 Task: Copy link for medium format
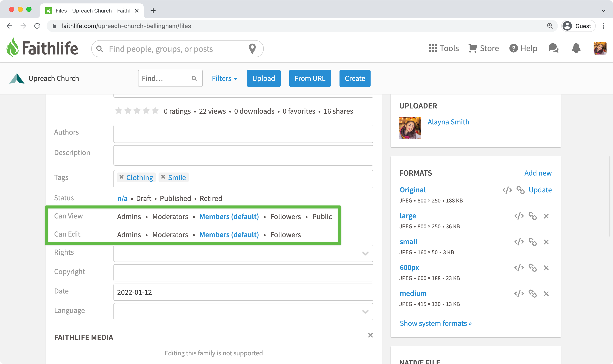(532, 293)
